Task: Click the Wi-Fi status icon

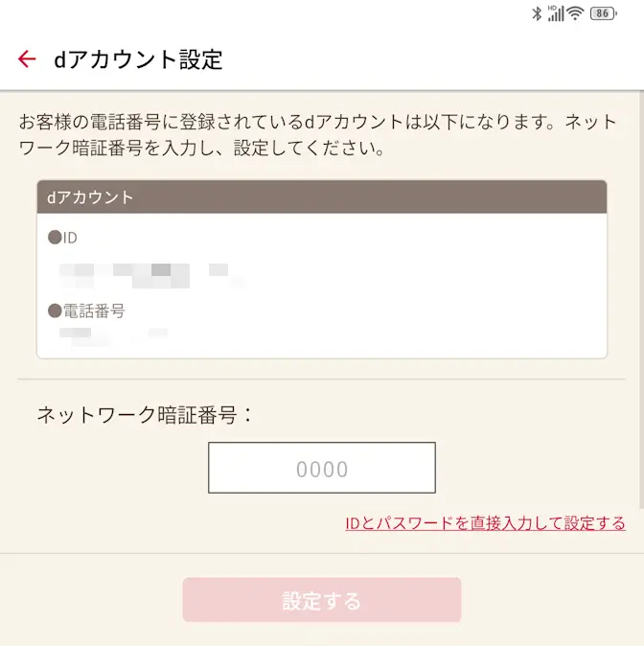Action: (575, 13)
